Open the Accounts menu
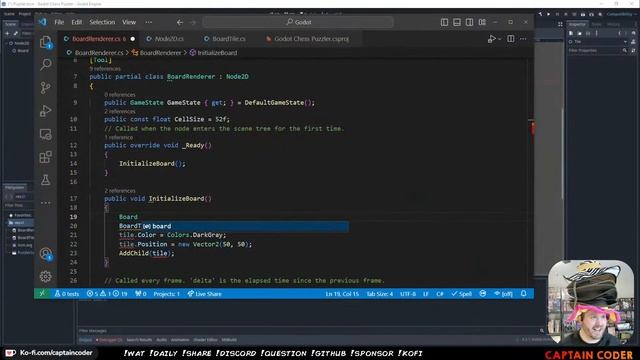This screenshot has height=360, width=640. coord(46,254)
